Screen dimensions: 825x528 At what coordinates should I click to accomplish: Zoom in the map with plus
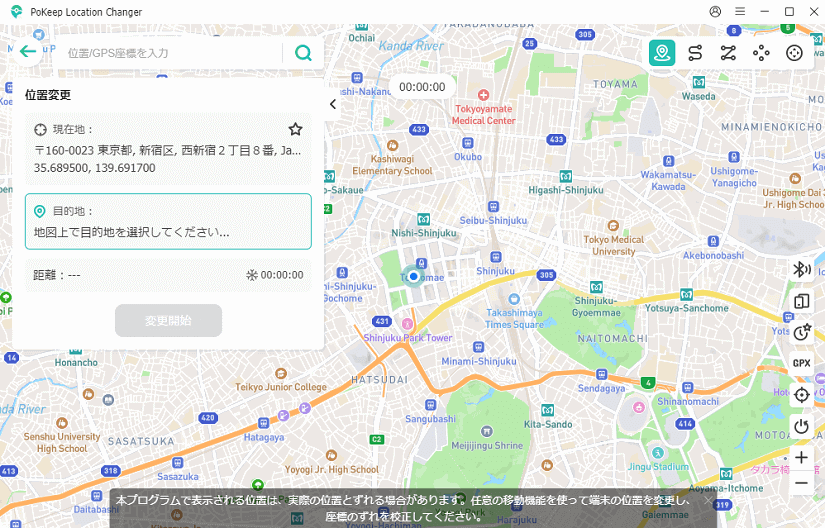801,458
